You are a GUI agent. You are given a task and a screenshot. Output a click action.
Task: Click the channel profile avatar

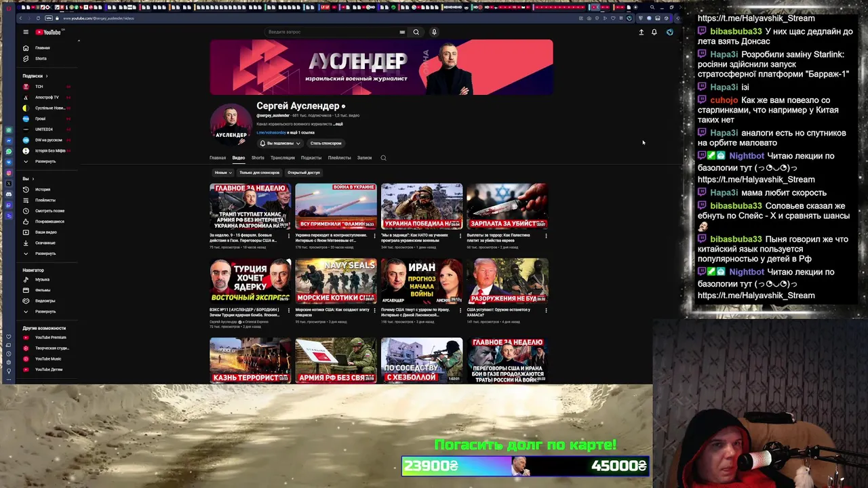(x=231, y=125)
